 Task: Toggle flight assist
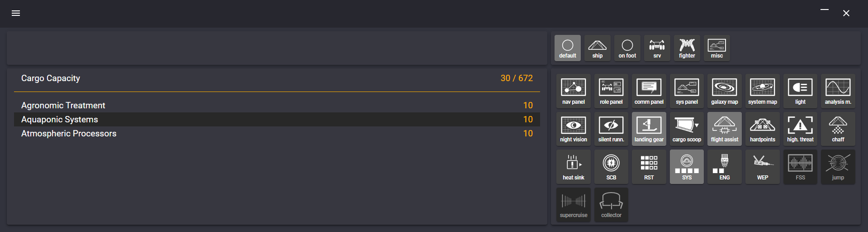pos(724,129)
